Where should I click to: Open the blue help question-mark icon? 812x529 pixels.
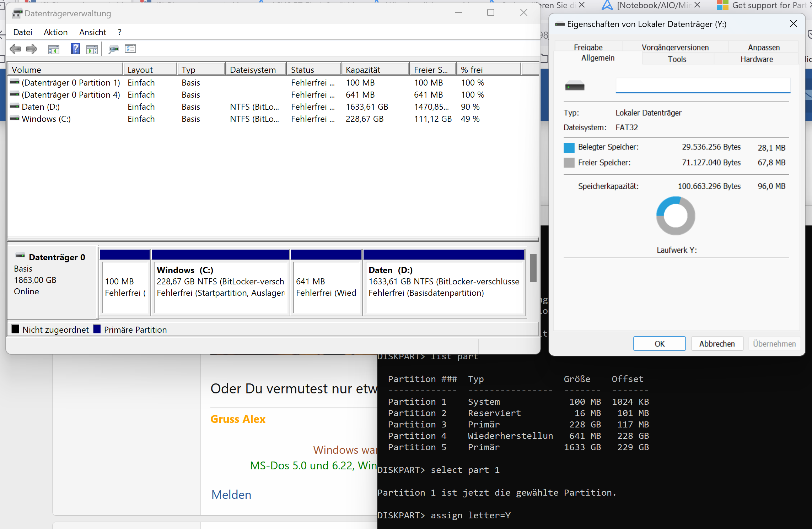[75, 49]
